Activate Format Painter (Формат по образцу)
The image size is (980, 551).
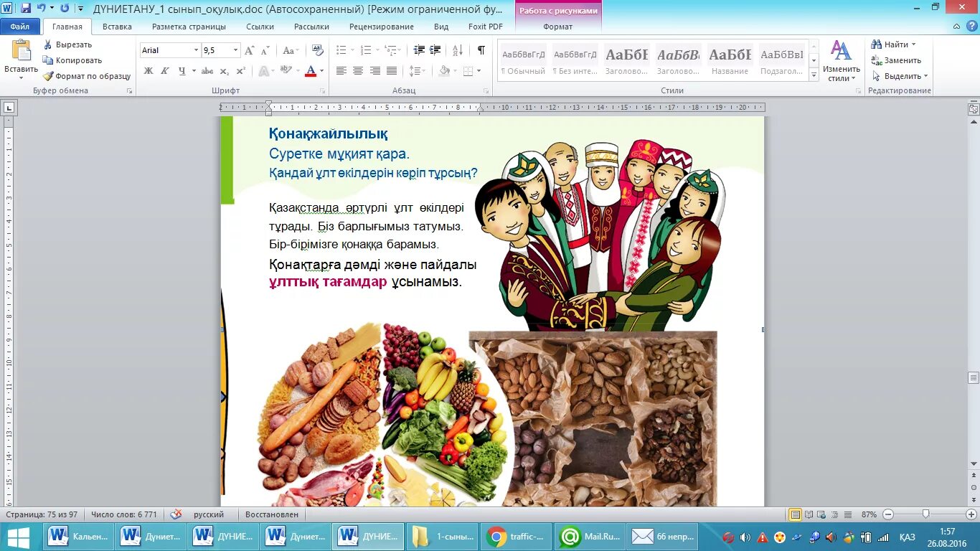pyautogui.click(x=87, y=76)
